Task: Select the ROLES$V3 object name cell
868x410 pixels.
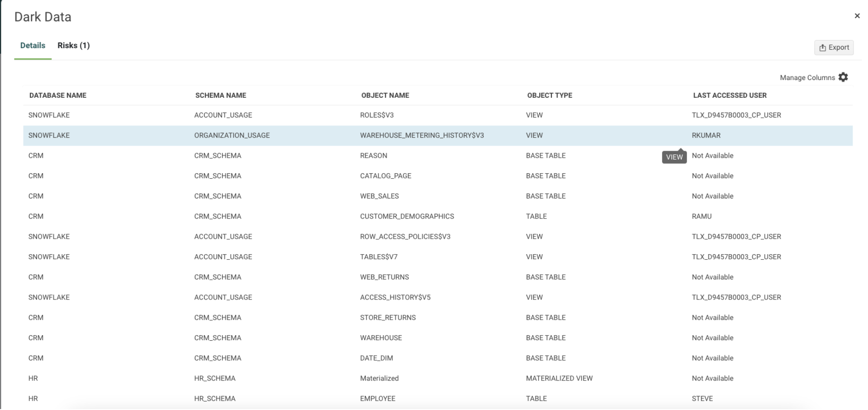Action: coord(377,115)
